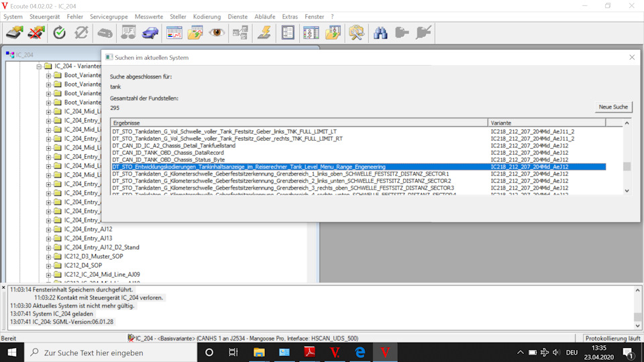The height and width of the screenshot is (362, 644).
Task: Click the connect to control unit toolbar icon
Action: click(14, 32)
